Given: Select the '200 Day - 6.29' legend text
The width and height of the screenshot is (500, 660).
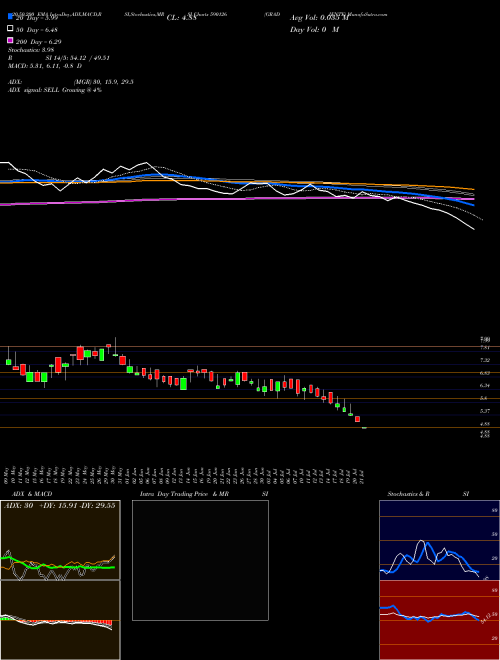Looking at the screenshot, I should coord(39,42).
